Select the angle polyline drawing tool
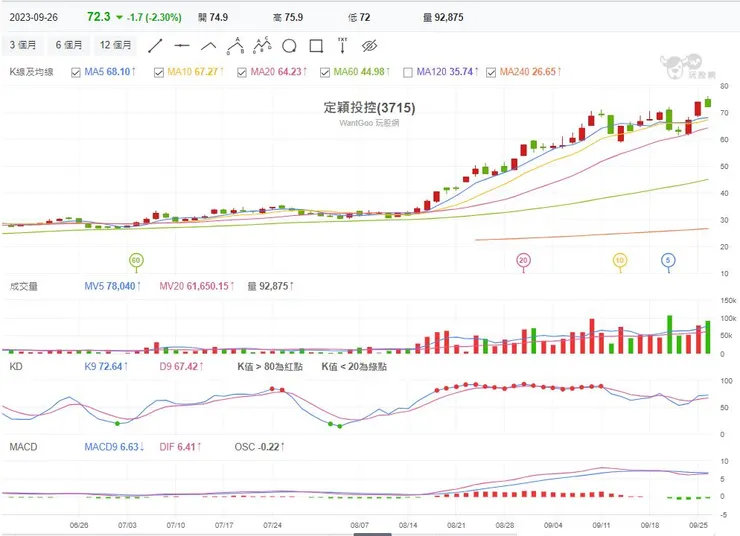The image size is (740, 536). pyautogui.click(x=209, y=46)
